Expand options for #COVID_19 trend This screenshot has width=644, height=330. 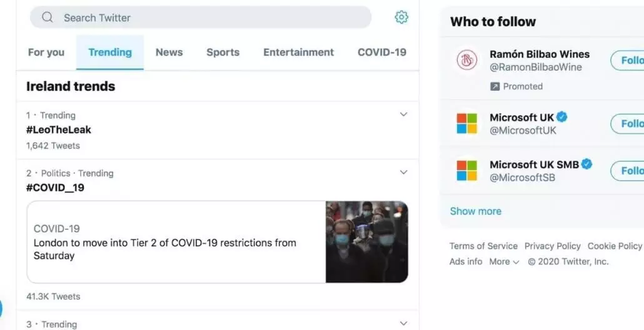point(404,172)
